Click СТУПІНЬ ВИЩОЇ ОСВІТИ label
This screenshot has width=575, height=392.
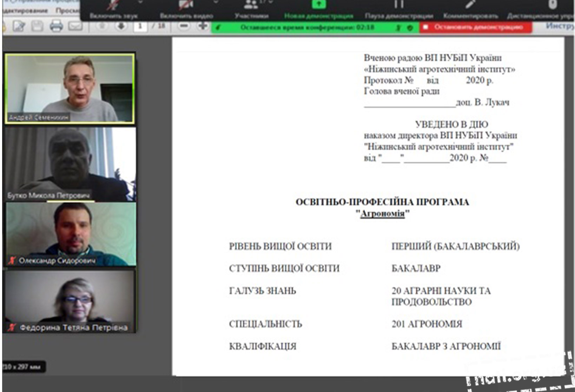click(x=284, y=268)
